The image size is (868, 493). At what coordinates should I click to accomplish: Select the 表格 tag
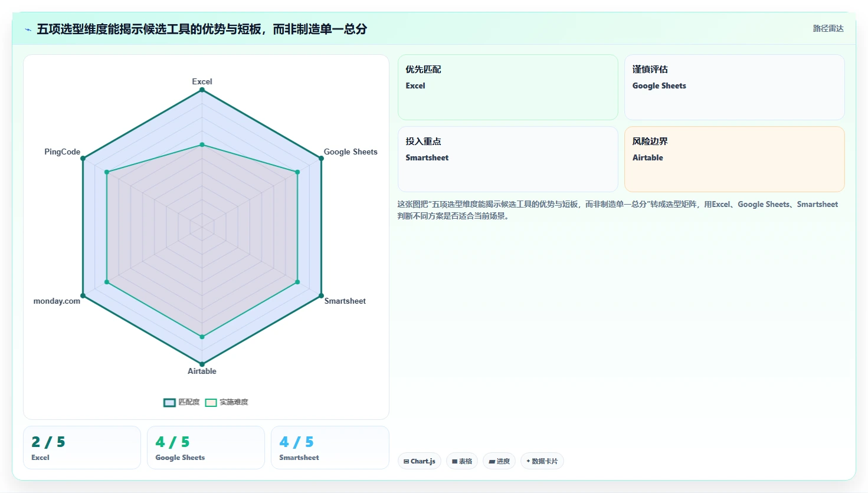(462, 461)
